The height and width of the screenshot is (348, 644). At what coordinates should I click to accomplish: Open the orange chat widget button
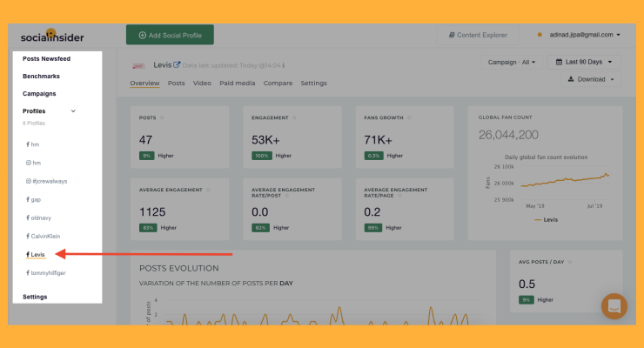[614, 306]
